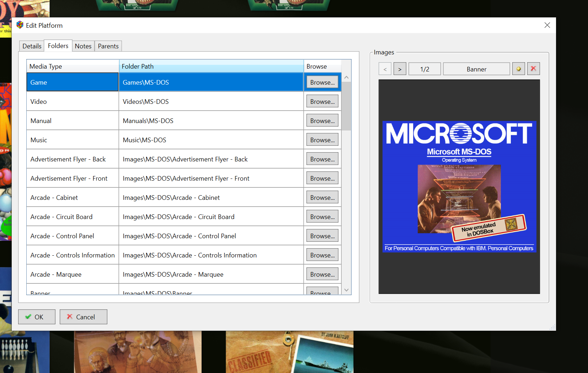Select Advertisement Flyer - Back media type
This screenshot has width=588, height=373.
click(x=73, y=159)
